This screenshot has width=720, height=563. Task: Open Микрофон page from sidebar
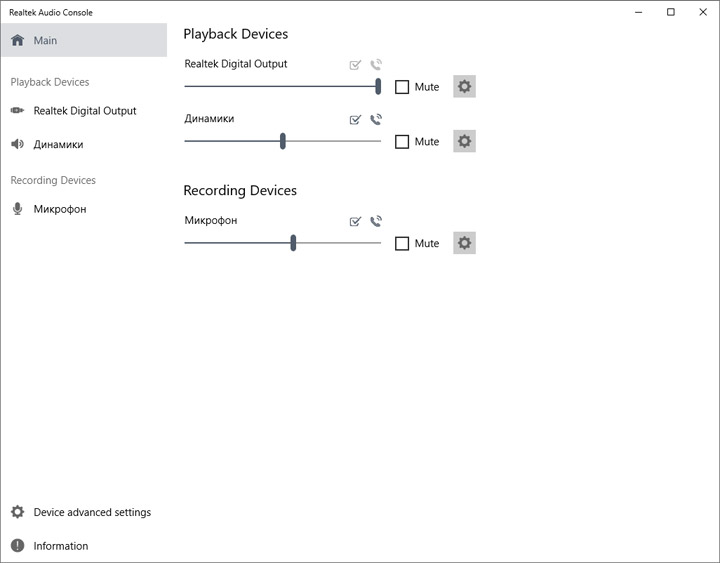pos(59,209)
